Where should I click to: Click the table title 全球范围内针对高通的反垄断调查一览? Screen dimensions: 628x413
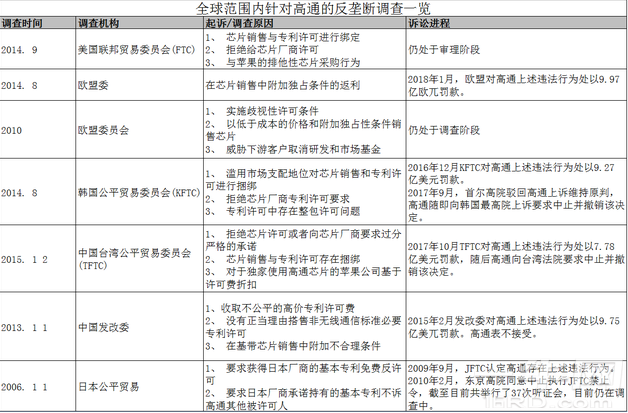pos(313,8)
